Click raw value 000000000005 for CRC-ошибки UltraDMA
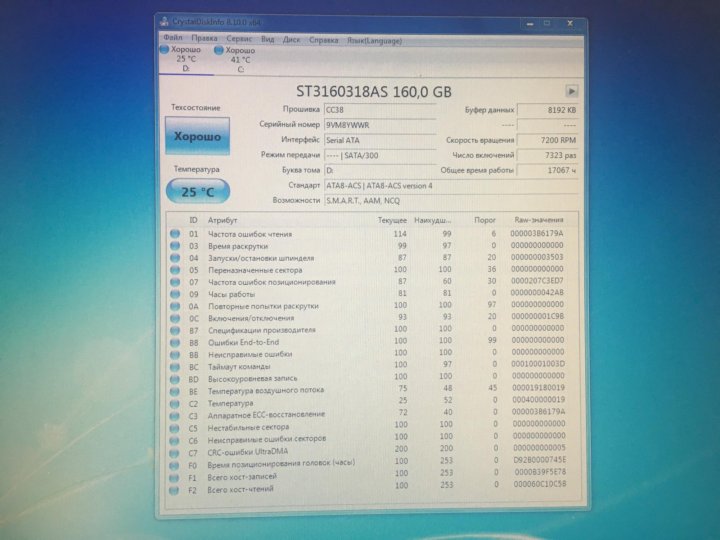This screenshot has height=540, width=720. click(x=539, y=448)
